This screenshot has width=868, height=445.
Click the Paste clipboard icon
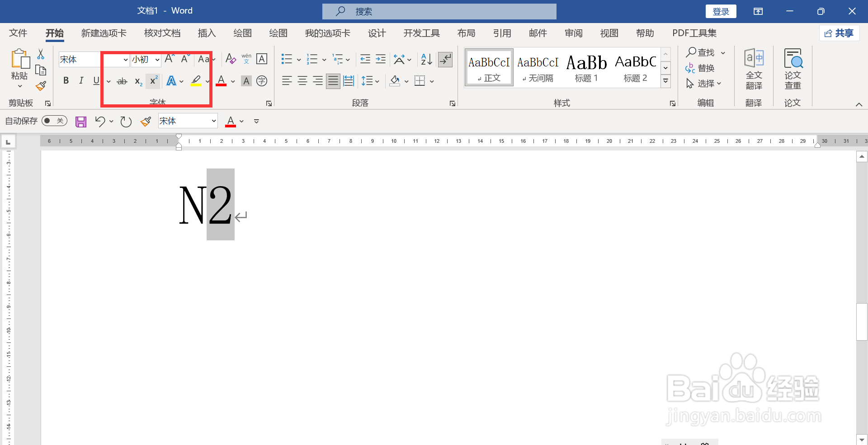coord(20,59)
